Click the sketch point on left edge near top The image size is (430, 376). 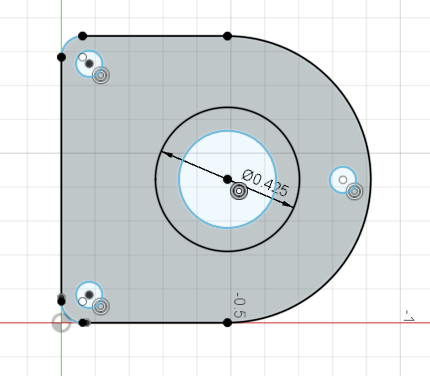(61, 57)
